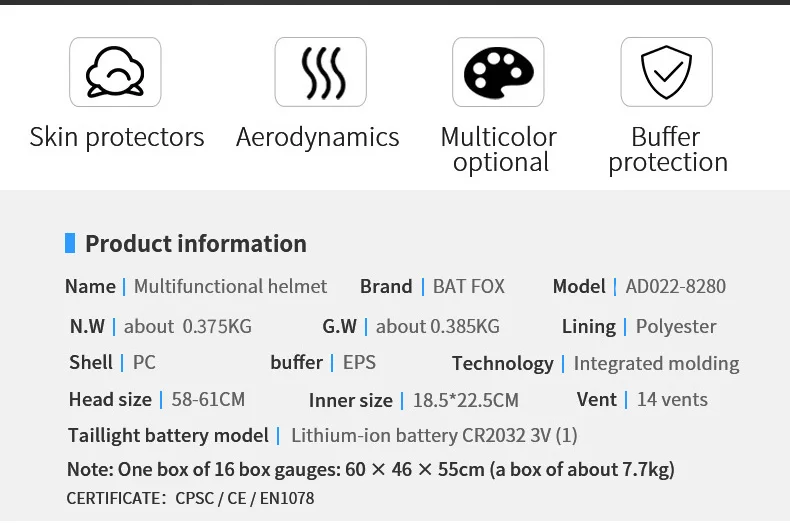This screenshot has height=530, width=790.
Task: Click the Buffer protection shield icon
Action: (x=666, y=72)
